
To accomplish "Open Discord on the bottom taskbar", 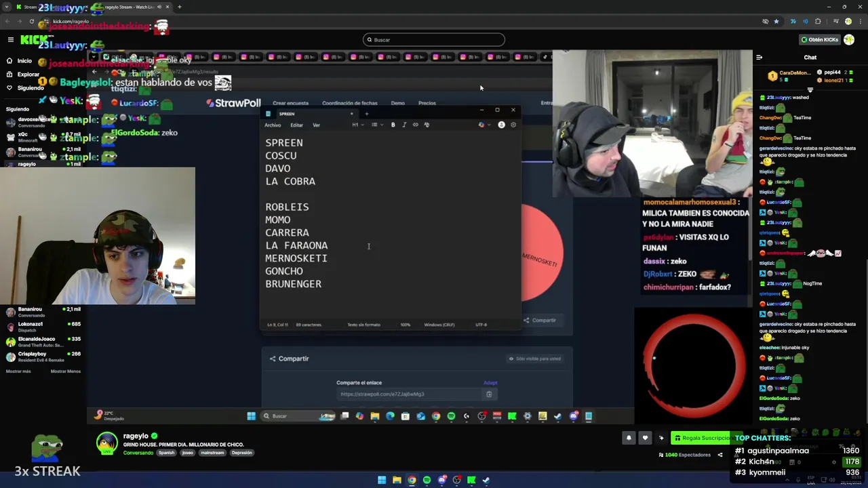I will tap(441, 480).
